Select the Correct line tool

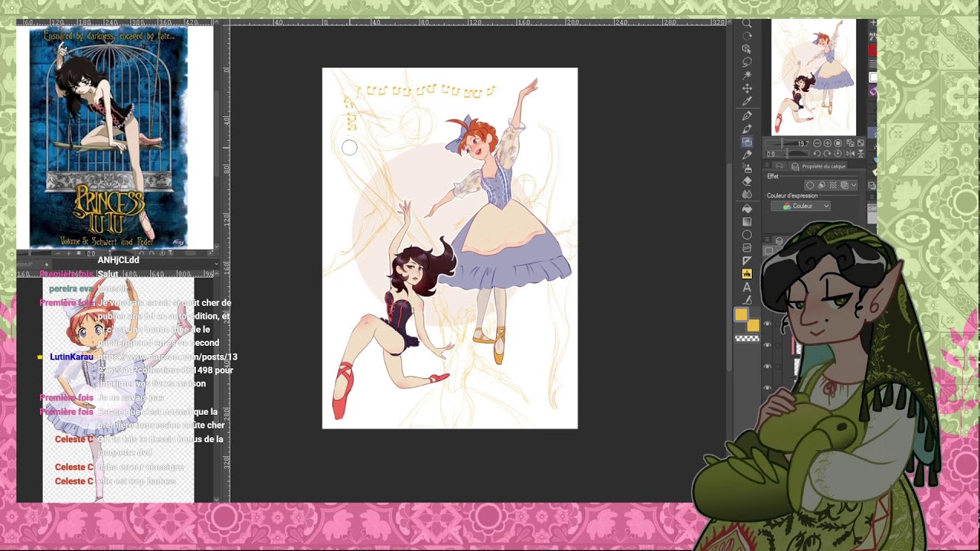[x=747, y=300]
